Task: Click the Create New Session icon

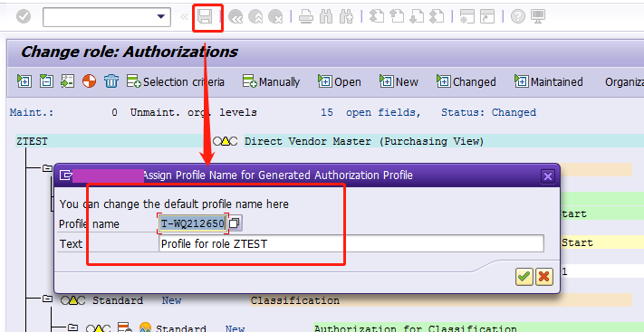Action: coord(467,17)
